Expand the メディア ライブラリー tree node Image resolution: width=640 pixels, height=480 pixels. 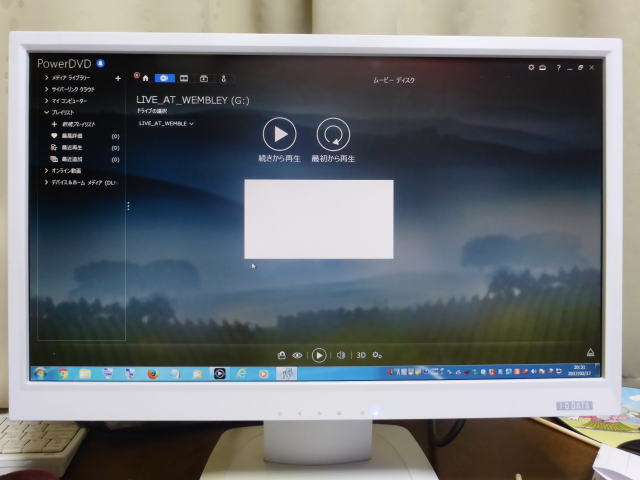46,77
